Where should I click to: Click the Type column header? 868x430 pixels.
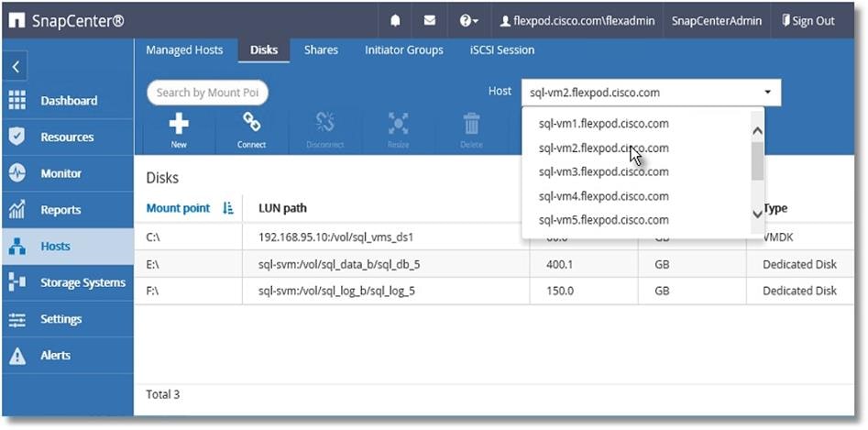pos(776,208)
